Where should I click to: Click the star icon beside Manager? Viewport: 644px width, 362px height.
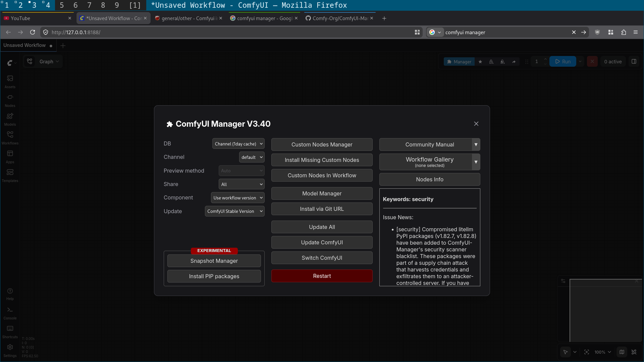point(480,62)
